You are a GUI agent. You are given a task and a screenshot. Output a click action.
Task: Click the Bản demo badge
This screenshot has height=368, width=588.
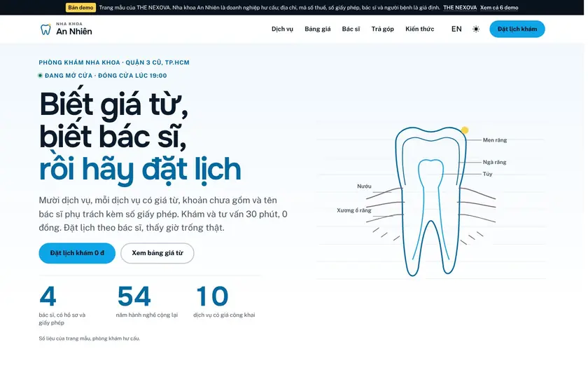[80, 8]
